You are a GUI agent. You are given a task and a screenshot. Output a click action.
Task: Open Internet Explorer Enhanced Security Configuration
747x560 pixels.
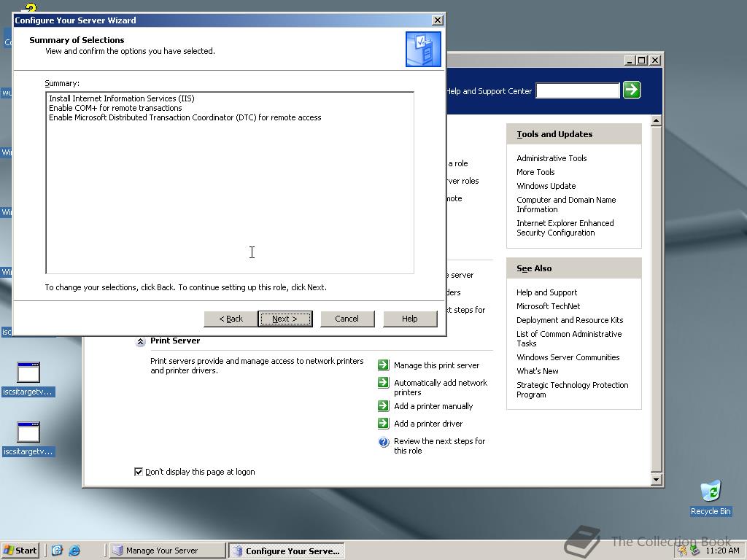point(565,227)
